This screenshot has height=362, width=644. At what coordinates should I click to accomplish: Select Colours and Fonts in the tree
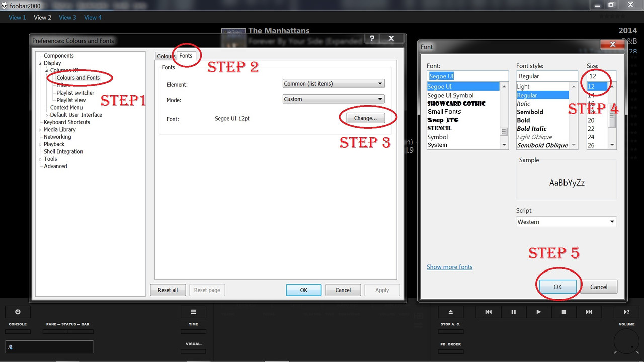coord(78,78)
